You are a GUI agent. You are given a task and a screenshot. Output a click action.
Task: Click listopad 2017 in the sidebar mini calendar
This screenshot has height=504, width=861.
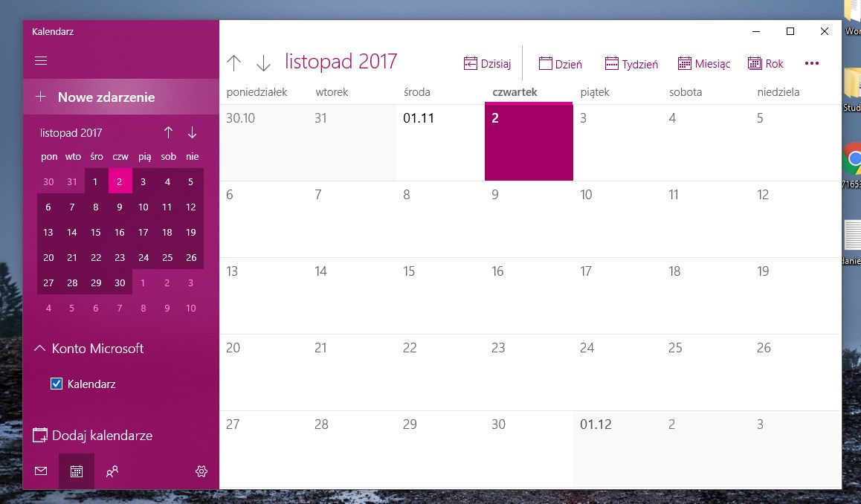click(x=71, y=132)
